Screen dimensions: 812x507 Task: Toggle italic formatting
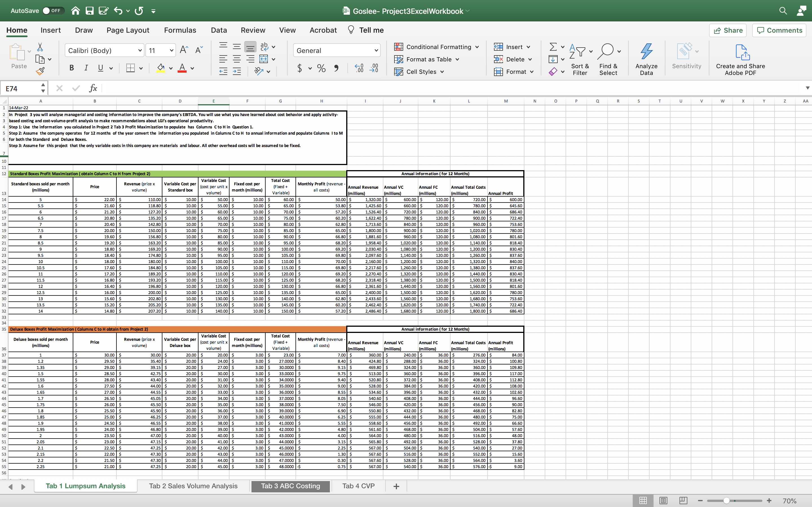click(x=86, y=68)
